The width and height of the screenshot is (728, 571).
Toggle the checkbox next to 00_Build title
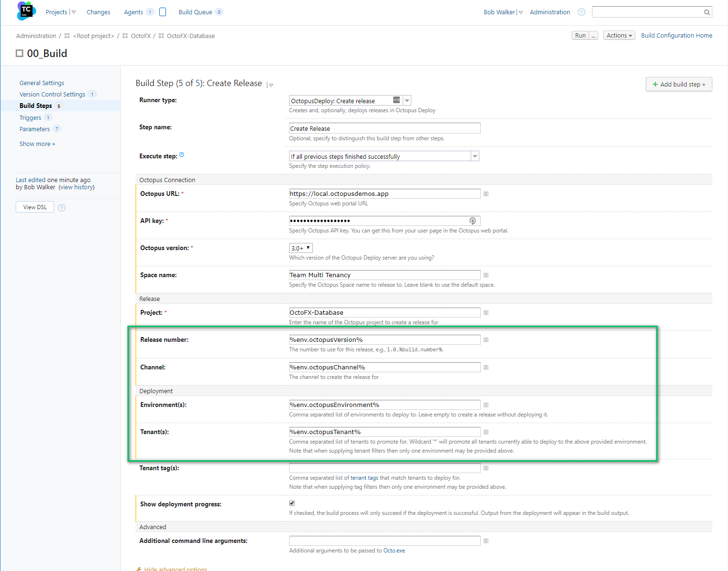click(19, 53)
